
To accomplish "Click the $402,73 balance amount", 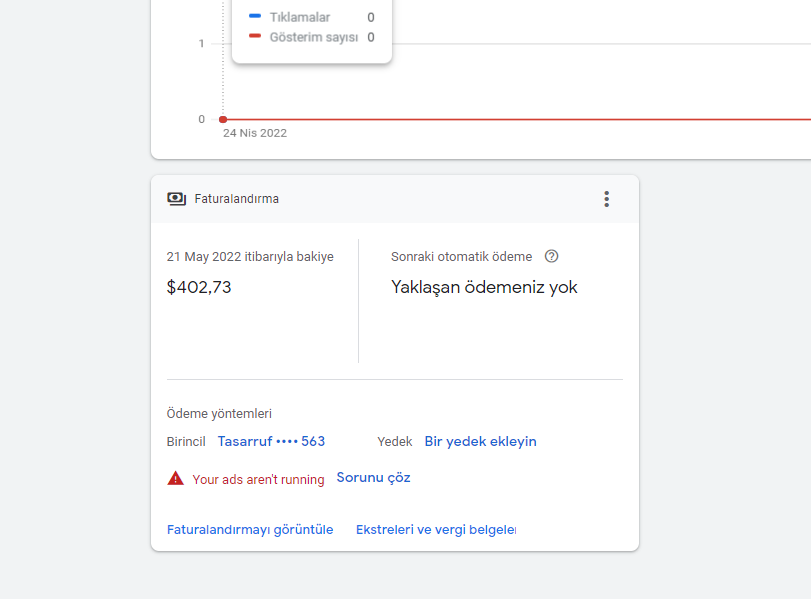I will [199, 287].
